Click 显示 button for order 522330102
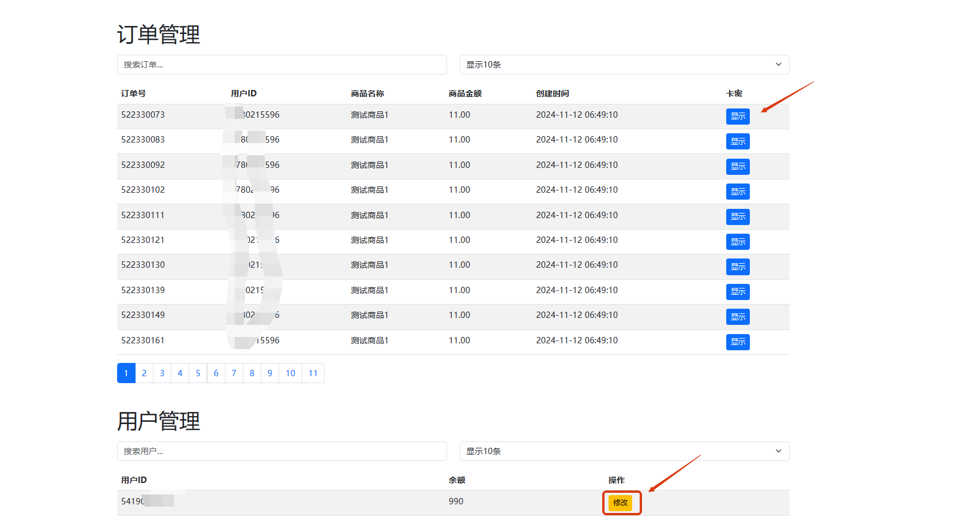Viewport: 980px width, 517px height. (x=738, y=192)
